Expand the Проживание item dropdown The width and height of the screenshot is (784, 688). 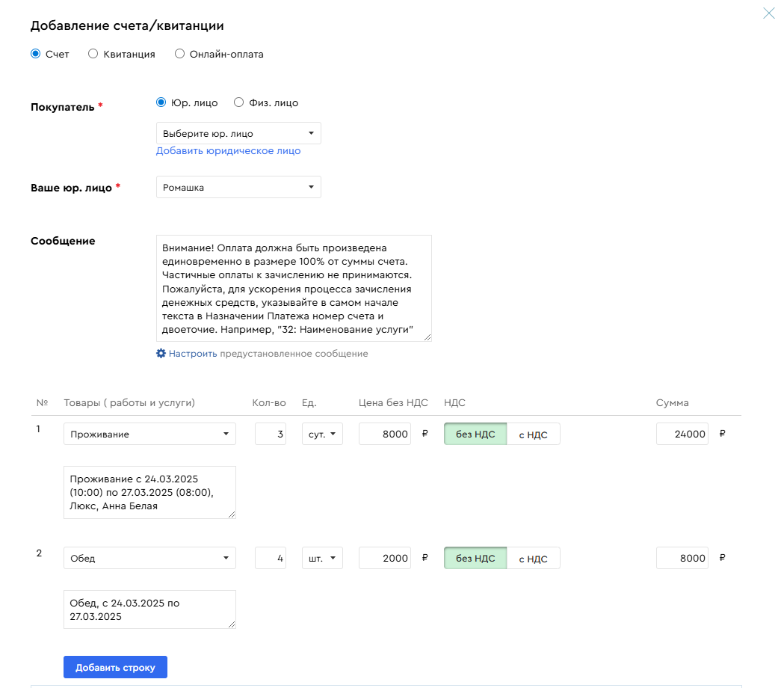tap(149, 434)
